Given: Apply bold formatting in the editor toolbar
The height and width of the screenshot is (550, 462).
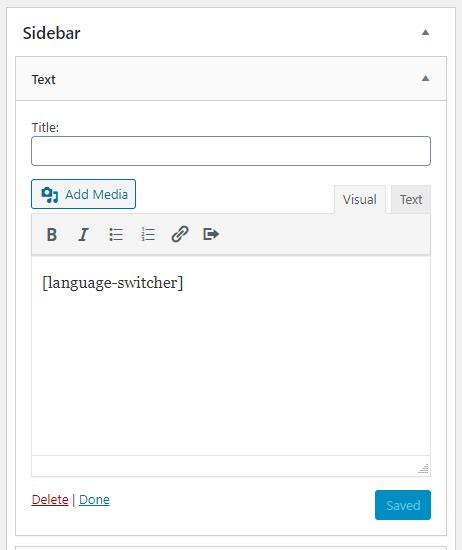Looking at the screenshot, I should 52,234.
